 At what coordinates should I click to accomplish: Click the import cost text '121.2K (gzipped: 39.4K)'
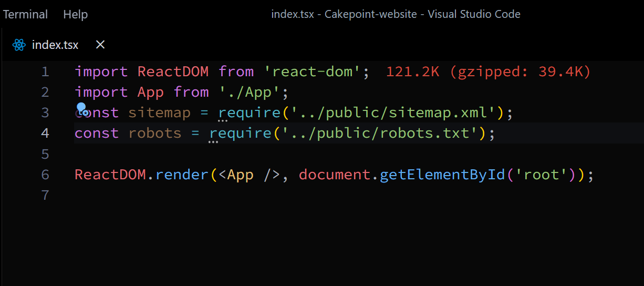(489, 71)
